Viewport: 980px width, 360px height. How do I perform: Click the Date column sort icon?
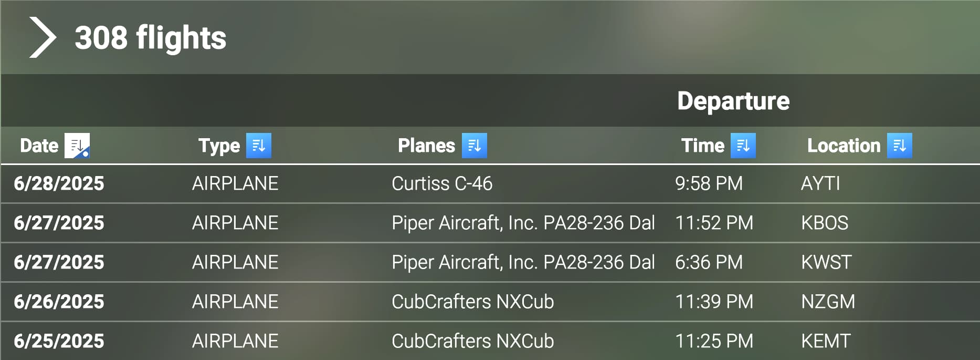click(77, 146)
